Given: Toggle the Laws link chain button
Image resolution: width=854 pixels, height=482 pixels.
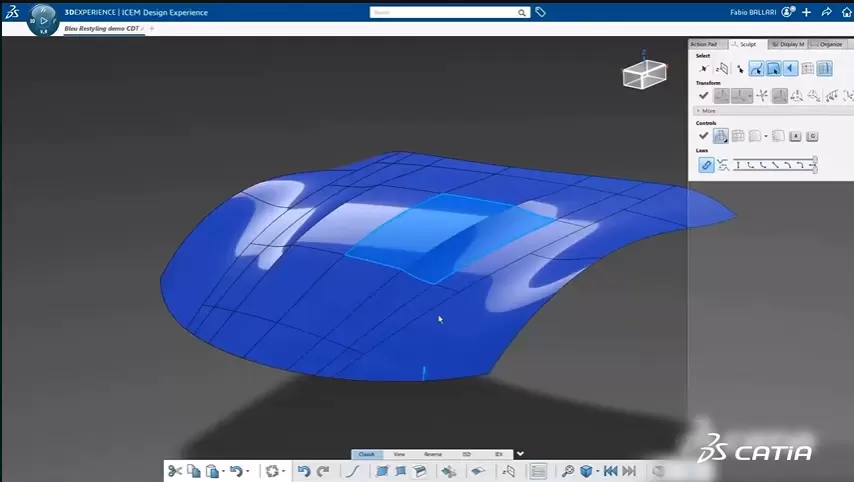Looking at the screenshot, I should coord(706,165).
